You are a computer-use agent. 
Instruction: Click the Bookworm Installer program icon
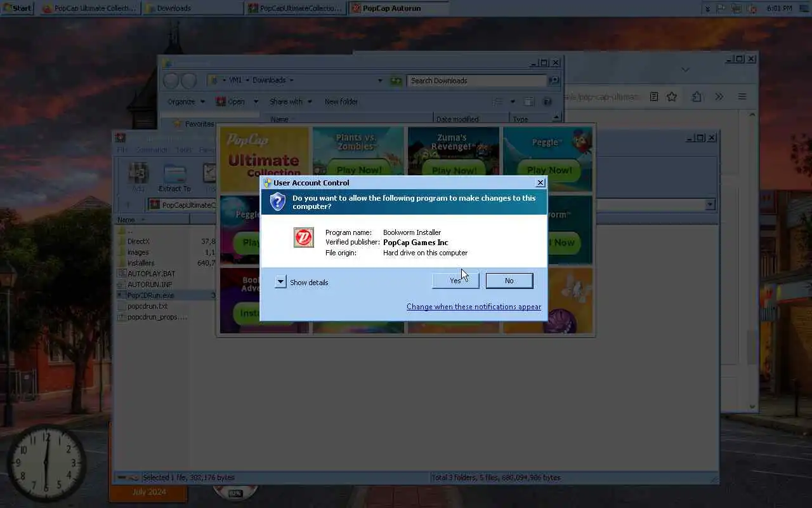[304, 237]
